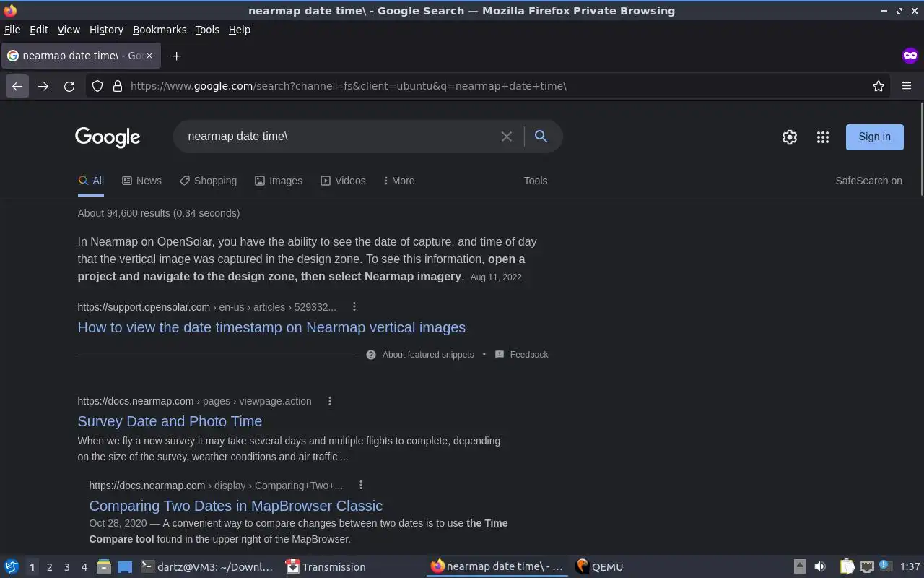The width and height of the screenshot is (924, 578).
Task: Bookmark this page with the star
Action: tap(879, 86)
